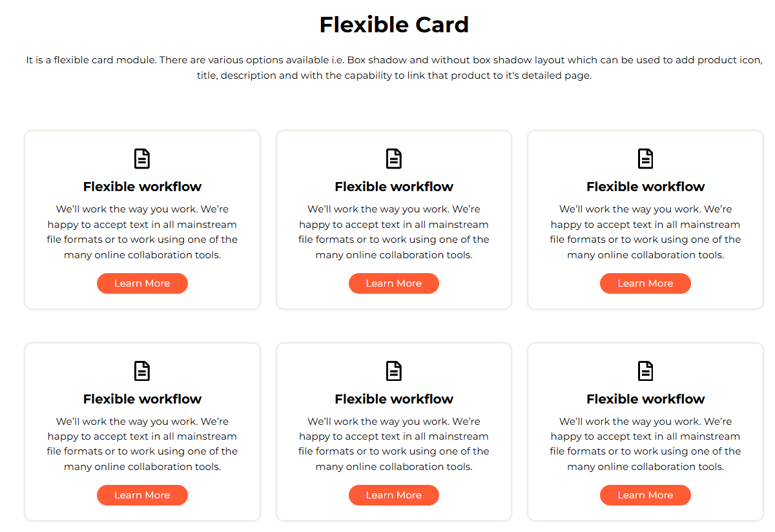Click the module description paragraph under heading
This screenshot has height=532, width=775.
[x=394, y=68]
